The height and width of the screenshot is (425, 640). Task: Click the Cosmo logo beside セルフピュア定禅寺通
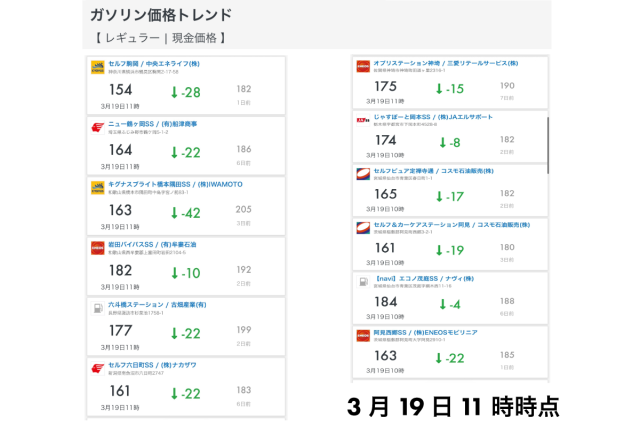tap(364, 174)
